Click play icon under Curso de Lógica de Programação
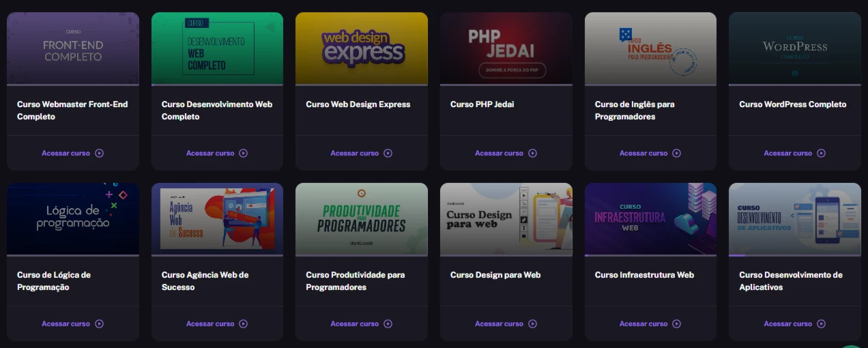 click(x=100, y=324)
